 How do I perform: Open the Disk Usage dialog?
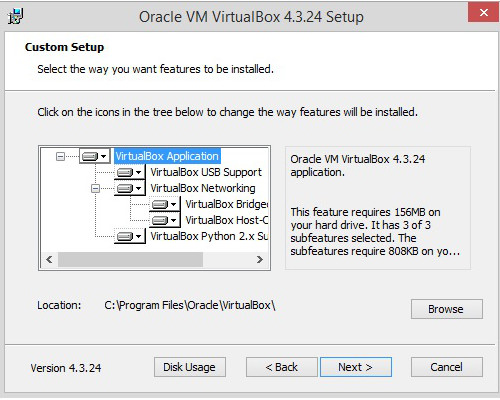(190, 367)
